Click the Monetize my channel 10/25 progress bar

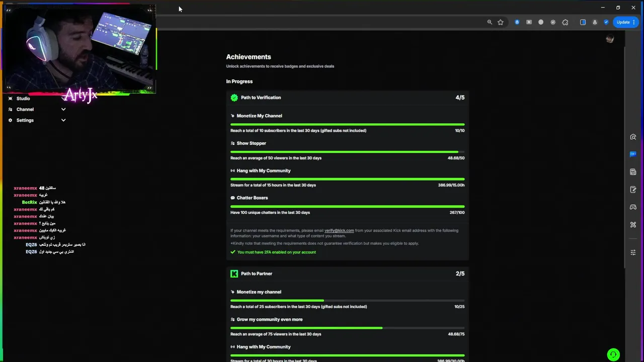(x=348, y=301)
